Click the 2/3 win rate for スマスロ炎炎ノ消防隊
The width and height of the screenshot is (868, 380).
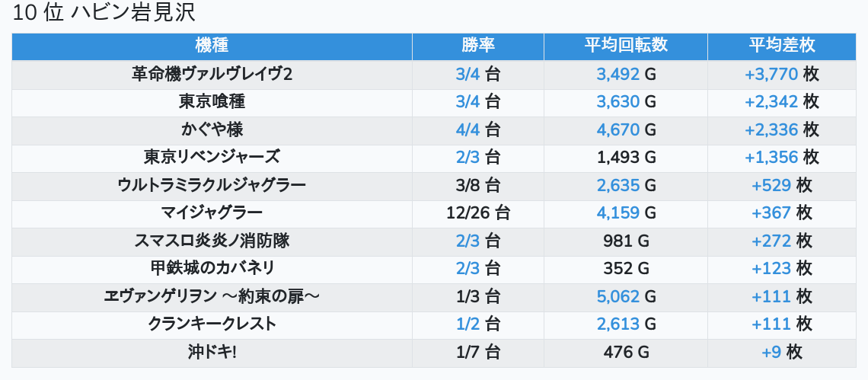point(468,241)
